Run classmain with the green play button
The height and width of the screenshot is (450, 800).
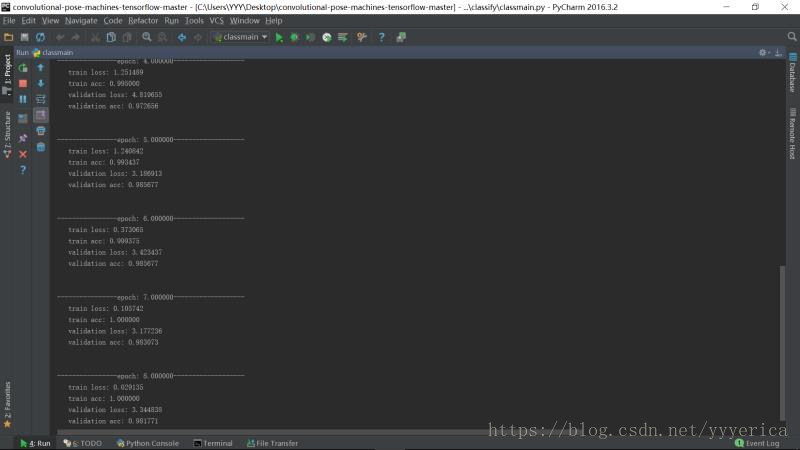[279, 37]
